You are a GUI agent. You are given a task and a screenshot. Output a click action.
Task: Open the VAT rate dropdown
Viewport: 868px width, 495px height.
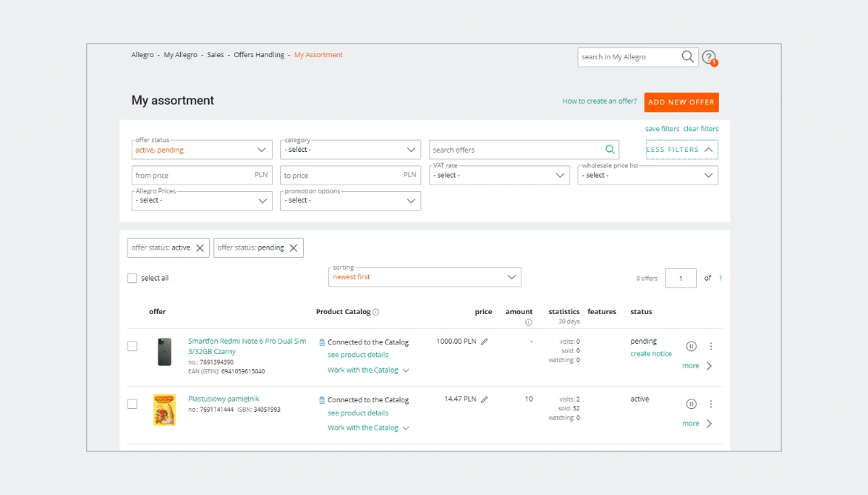coord(499,175)
